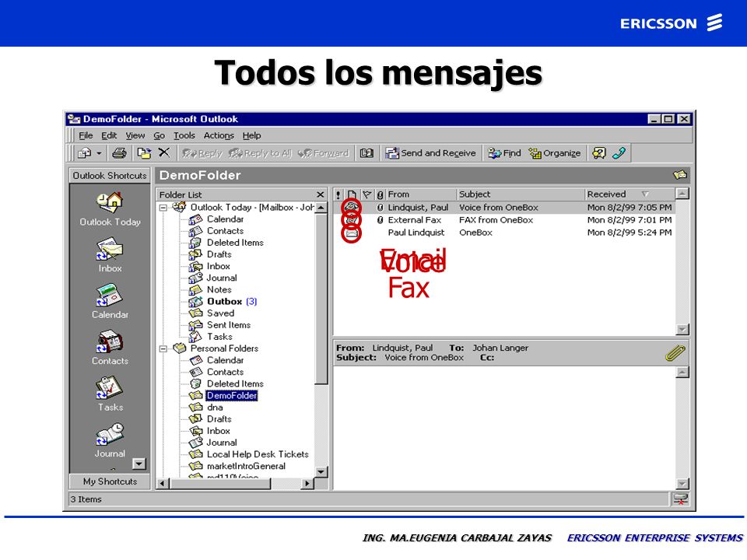747x560 pixels.
Task: Select Outlook Shortcuts group header
Action: [x=110, y=175]
